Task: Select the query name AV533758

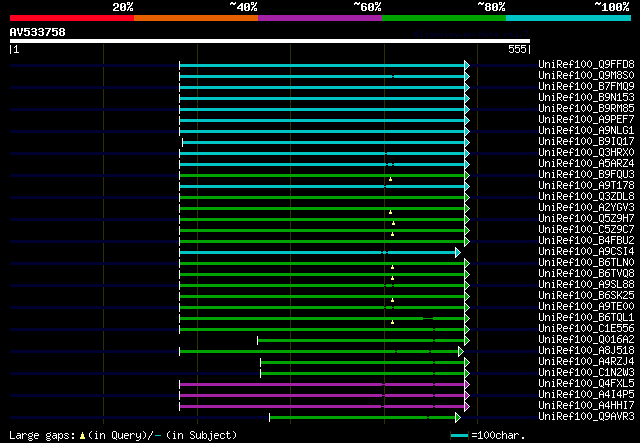Action: [x=38, y=32]
